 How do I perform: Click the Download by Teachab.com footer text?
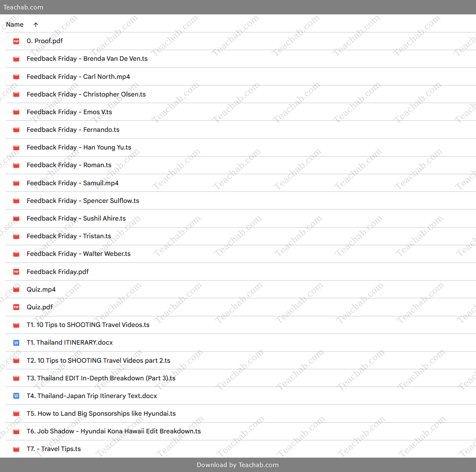[238, 465]
